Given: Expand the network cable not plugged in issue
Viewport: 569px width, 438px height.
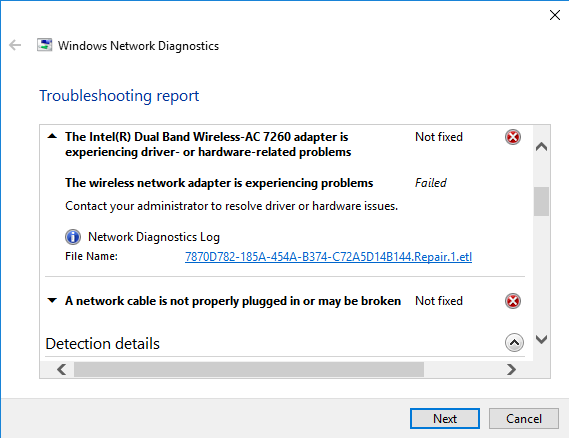Looking at the screenshot, I should 52,300.
